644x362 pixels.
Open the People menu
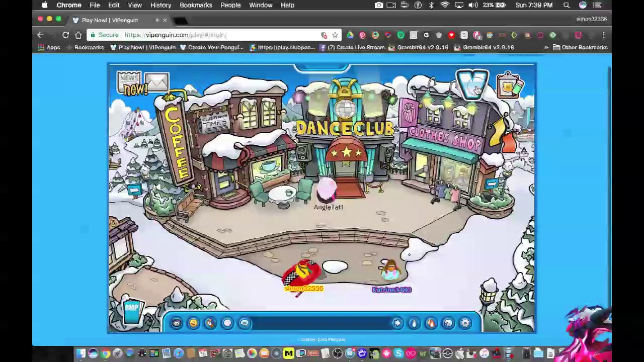pyautogui.click(x=230, y=5)
